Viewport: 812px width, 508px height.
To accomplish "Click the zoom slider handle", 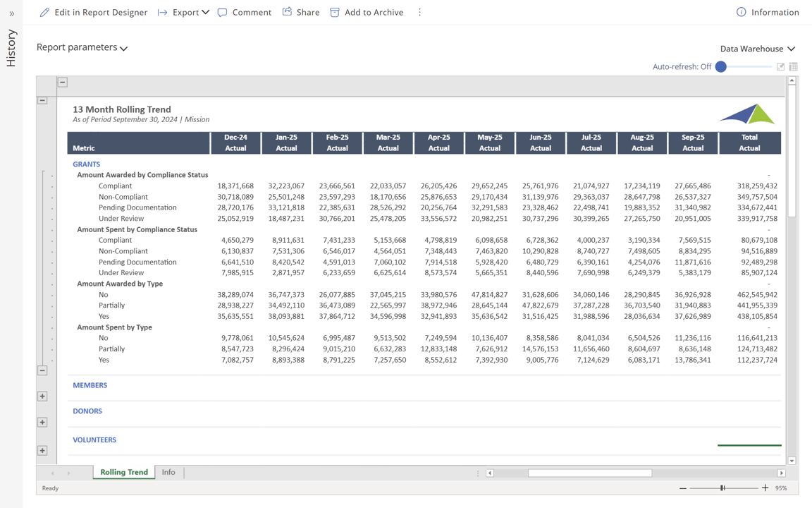I will pos(722,488).
